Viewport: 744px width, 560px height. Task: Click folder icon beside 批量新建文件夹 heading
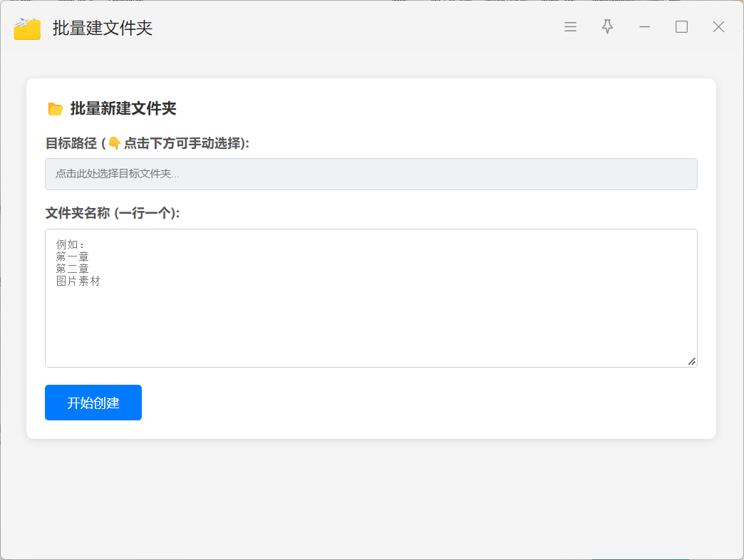[56, 109]
